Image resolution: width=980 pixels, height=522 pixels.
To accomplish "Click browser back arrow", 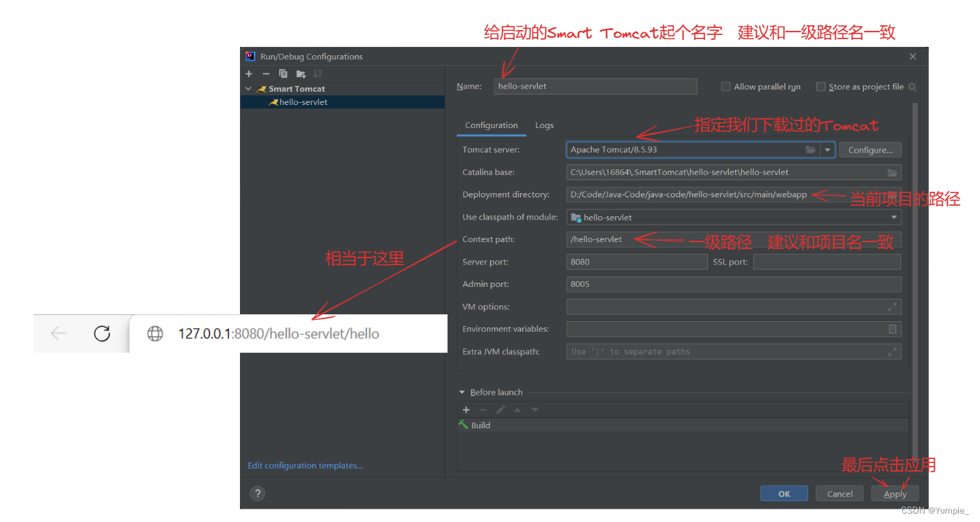I will coord(59,334).
